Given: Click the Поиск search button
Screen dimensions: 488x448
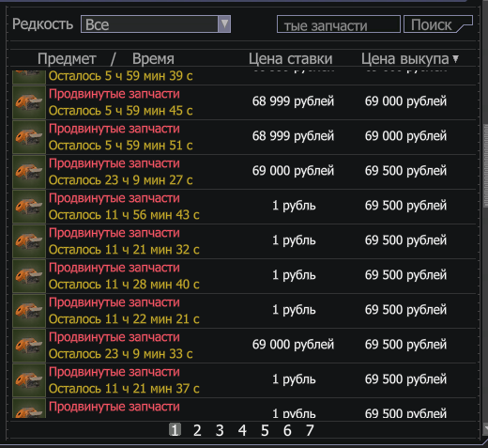Looking at the screenshot, I should [438, 24].
